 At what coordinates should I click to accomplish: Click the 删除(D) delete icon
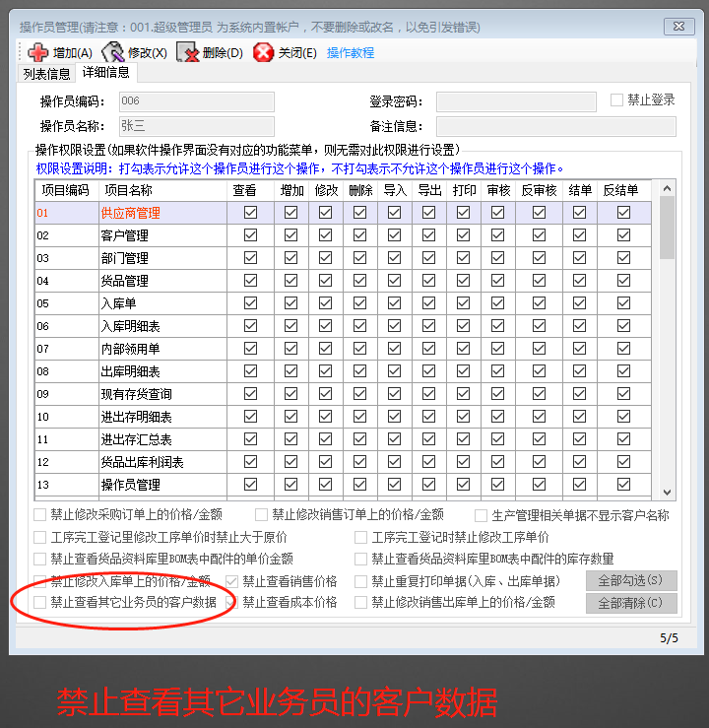click(187, 53)
